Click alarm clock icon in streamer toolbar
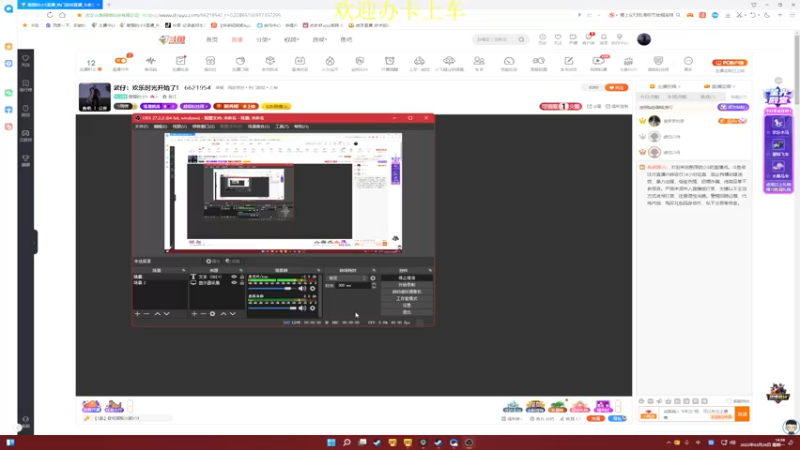The width and height of the screenshot is (800, 450). (x=390, y=63)
